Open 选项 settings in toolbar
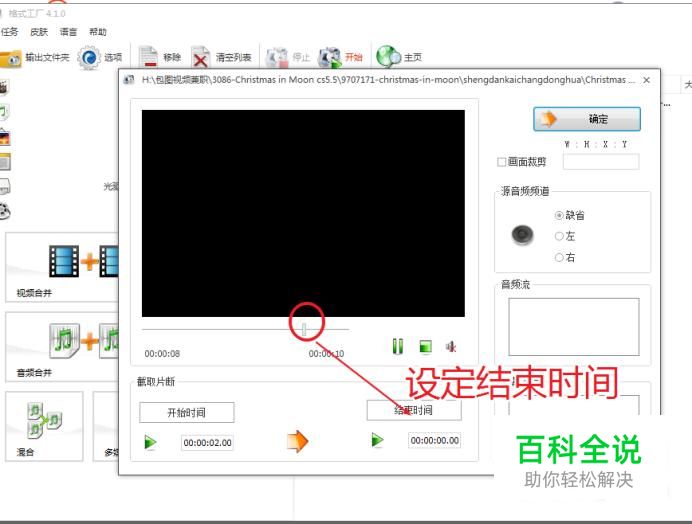Screen dimensions: 692x524 point(100,57)
